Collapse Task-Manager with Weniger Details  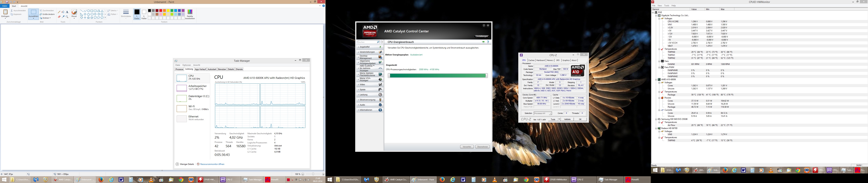[185, 164]
